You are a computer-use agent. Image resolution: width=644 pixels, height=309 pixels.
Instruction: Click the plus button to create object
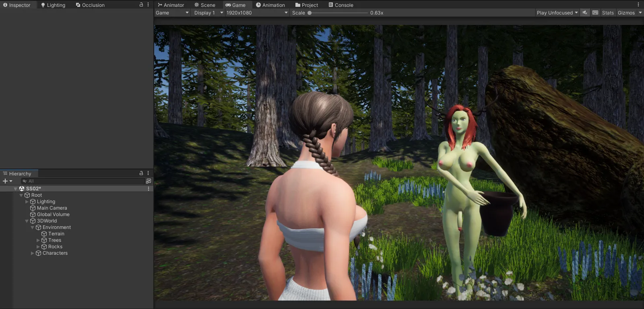pyautogui.click(x=5, y=181)
